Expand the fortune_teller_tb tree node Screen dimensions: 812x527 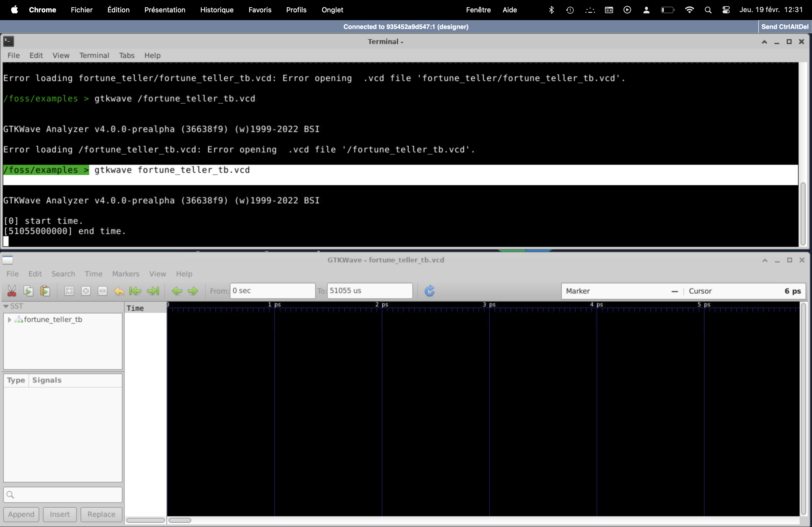tap(10, 319)
